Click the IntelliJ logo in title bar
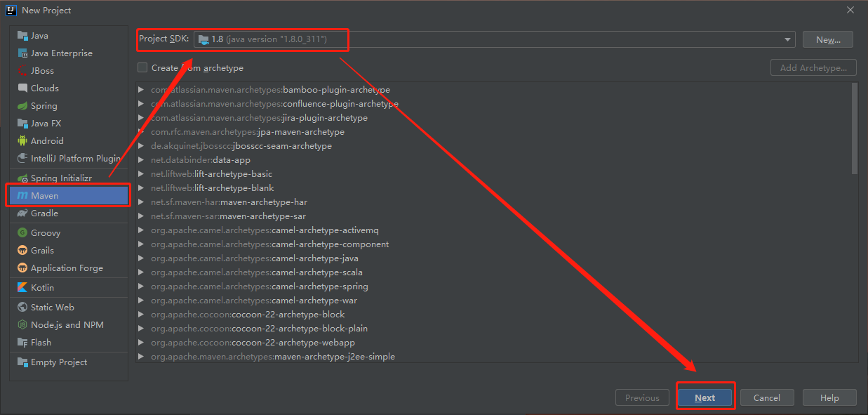Screen dimensions: 868x415 11,10
